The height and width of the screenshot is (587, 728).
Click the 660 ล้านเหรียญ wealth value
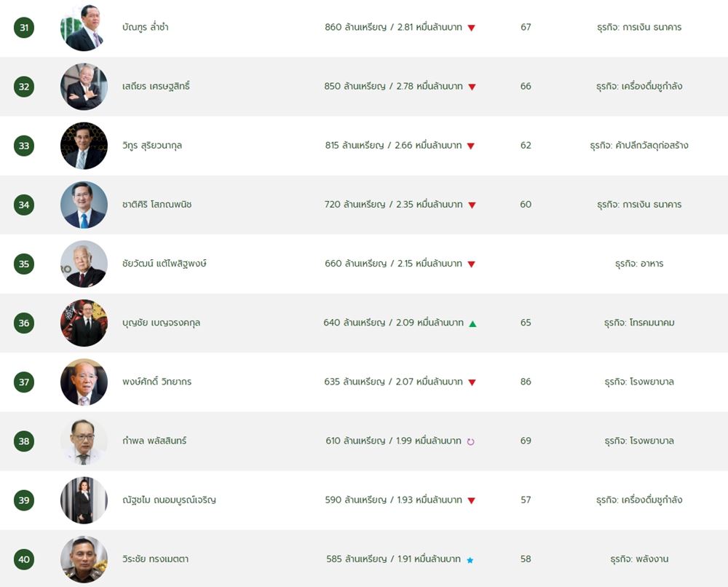click(356, 264)
